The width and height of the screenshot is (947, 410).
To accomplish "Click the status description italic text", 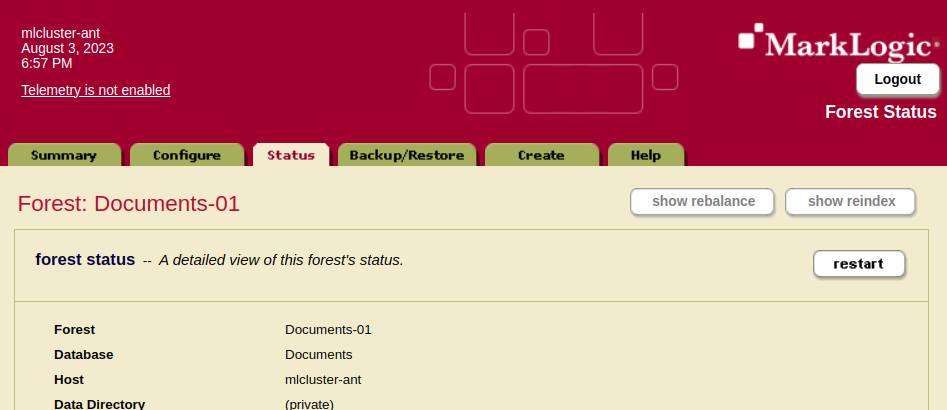I will click(281, 260).
